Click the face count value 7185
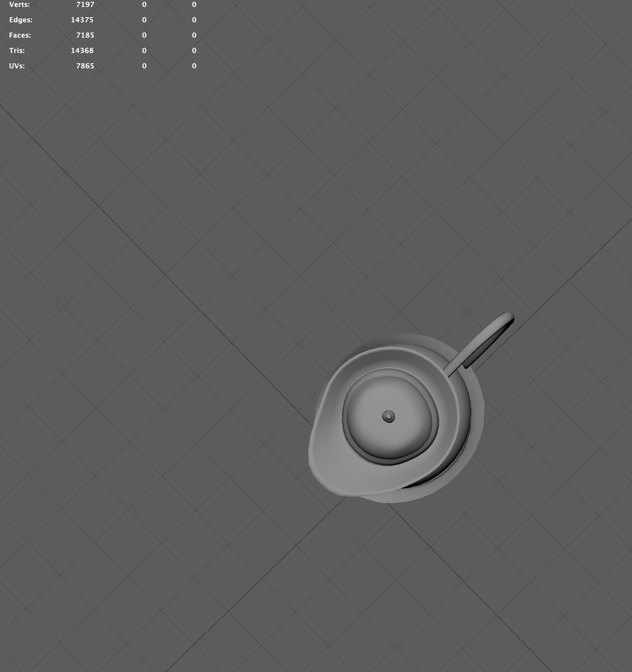This screenshot has height=672, width=632. click(85, 35)
